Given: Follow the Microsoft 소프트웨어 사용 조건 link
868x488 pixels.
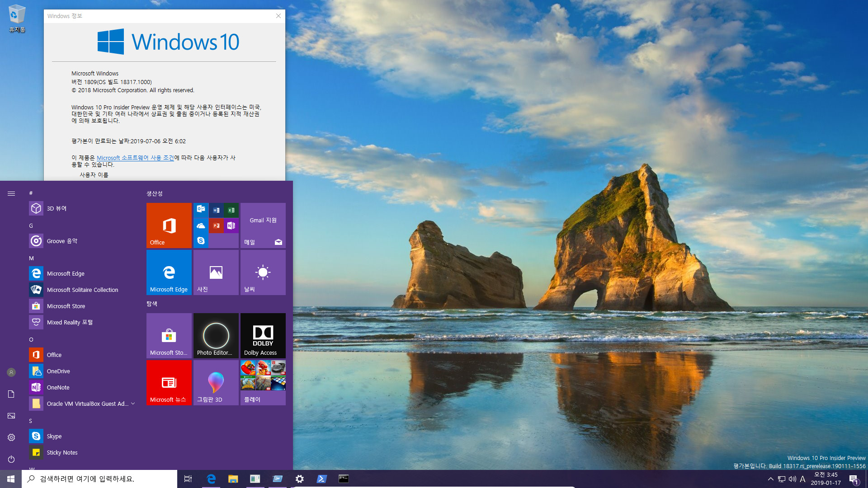Looking at the screenshot, I should coord(135,158).
